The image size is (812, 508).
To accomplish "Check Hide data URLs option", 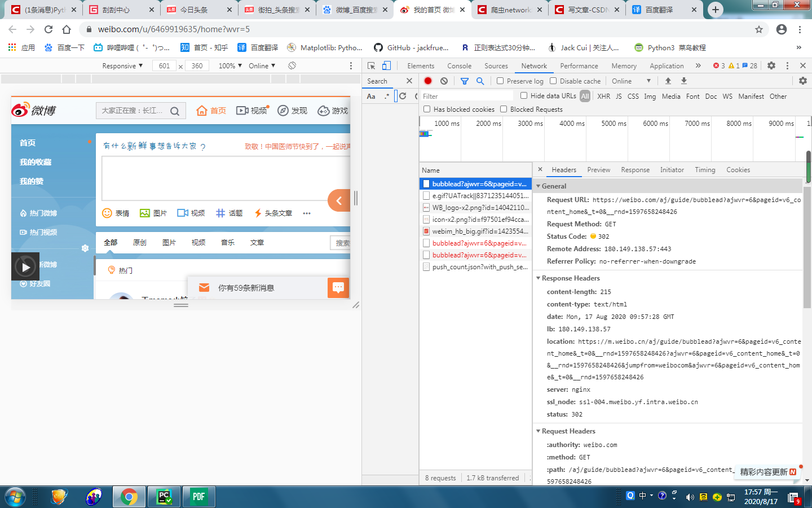I will (524, 95).
